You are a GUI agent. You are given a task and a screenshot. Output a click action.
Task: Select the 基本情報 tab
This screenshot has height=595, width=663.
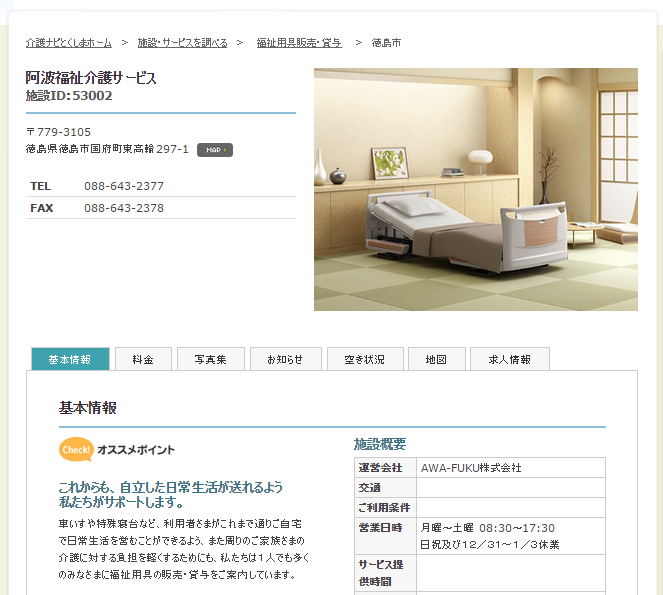tap(70, 359)
